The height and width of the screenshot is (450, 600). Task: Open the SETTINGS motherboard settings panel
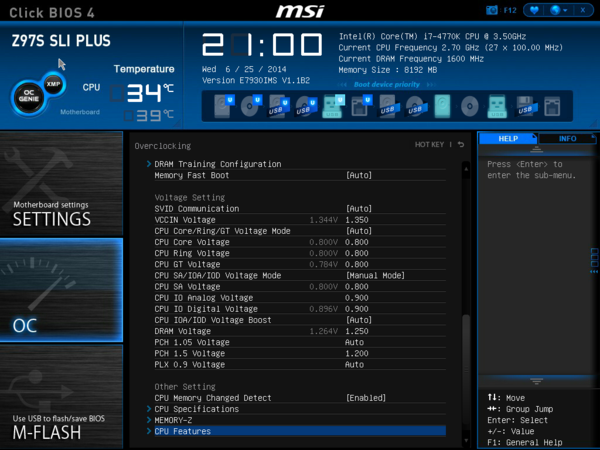61,183
